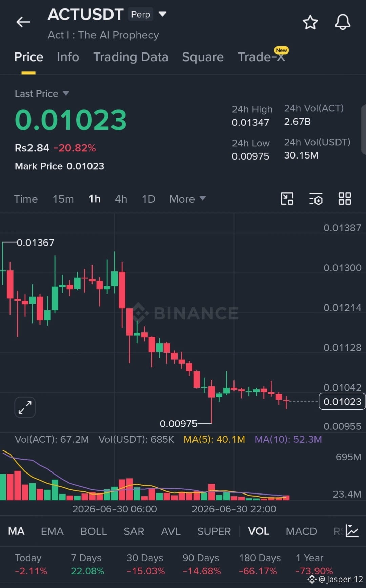
Task: Tap the 24h High value 0.01347
Action: point(250,122)
